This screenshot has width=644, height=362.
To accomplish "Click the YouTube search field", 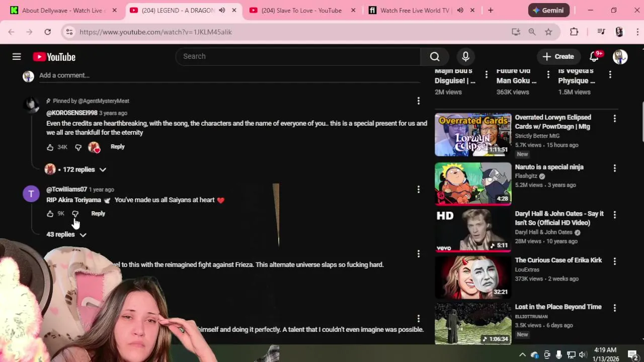I will [x=298, y=56].
